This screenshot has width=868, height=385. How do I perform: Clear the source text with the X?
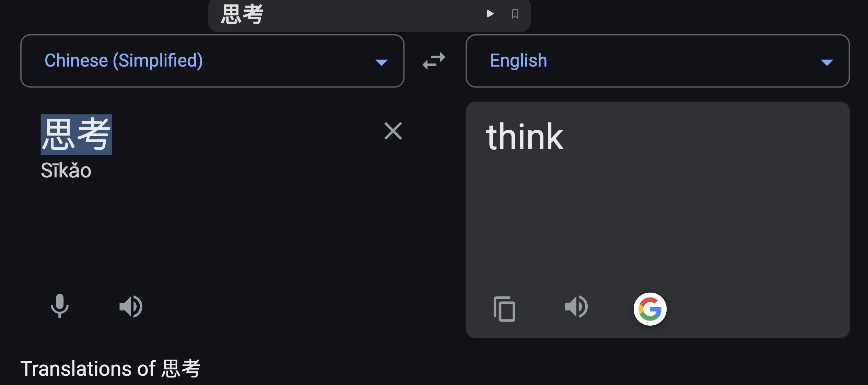click(392, 131)
